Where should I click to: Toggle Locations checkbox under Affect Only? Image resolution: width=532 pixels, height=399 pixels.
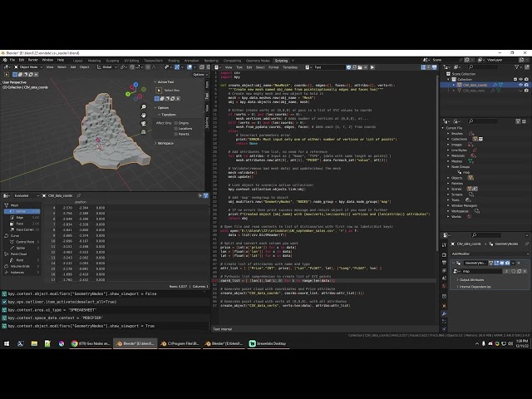(176, 129)
